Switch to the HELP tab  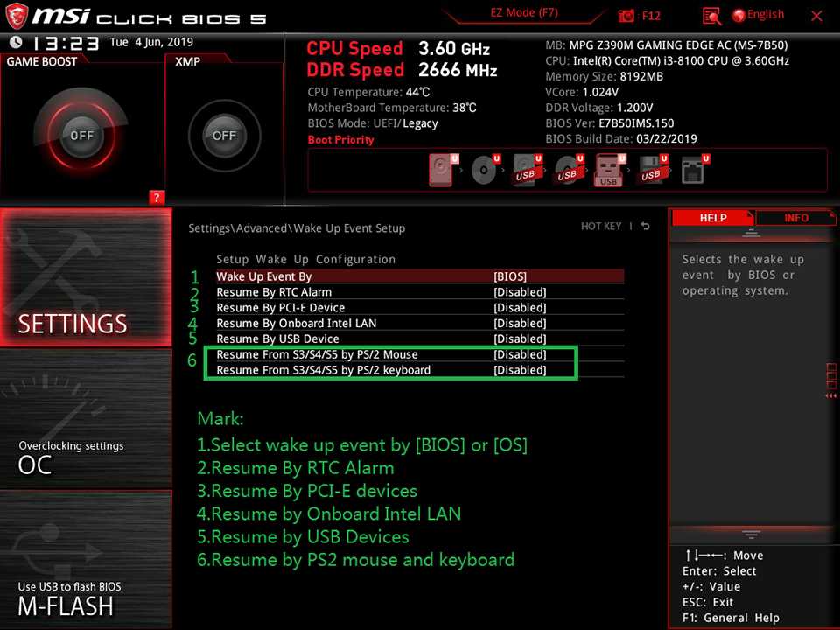pyautogui.click(x=712, y=218)
